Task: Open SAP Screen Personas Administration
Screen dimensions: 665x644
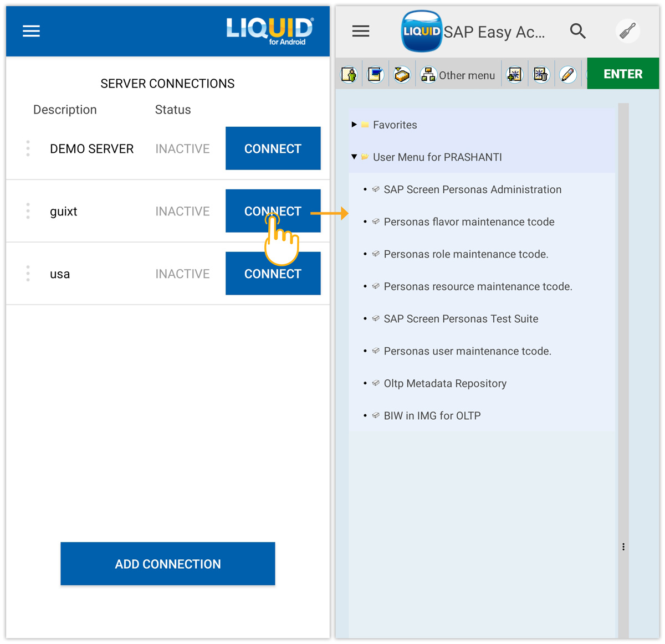Action: click(x=473, y=189)
